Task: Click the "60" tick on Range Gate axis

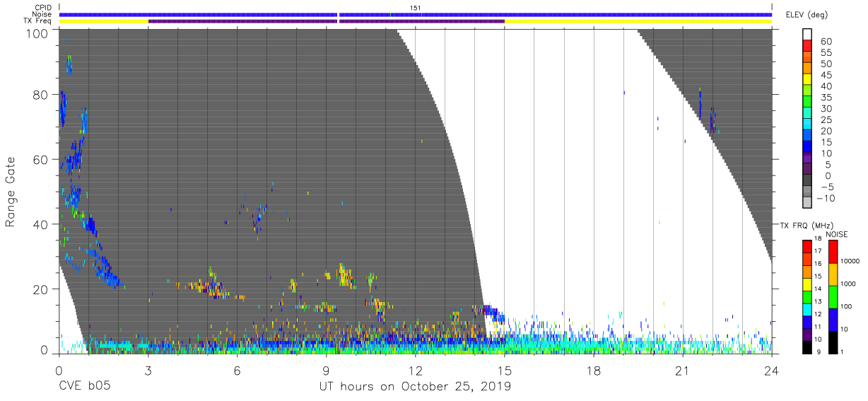Action: coord(41,160)
